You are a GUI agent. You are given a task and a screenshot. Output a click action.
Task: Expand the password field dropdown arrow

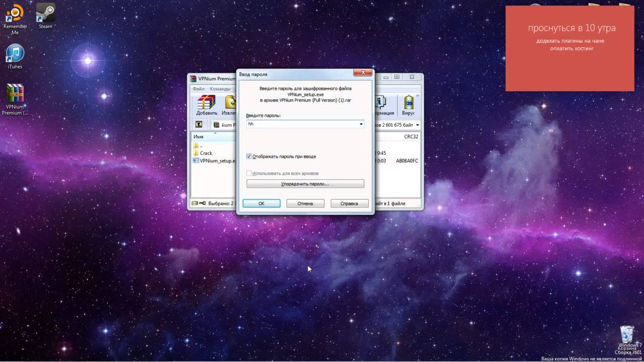(361, 124)
